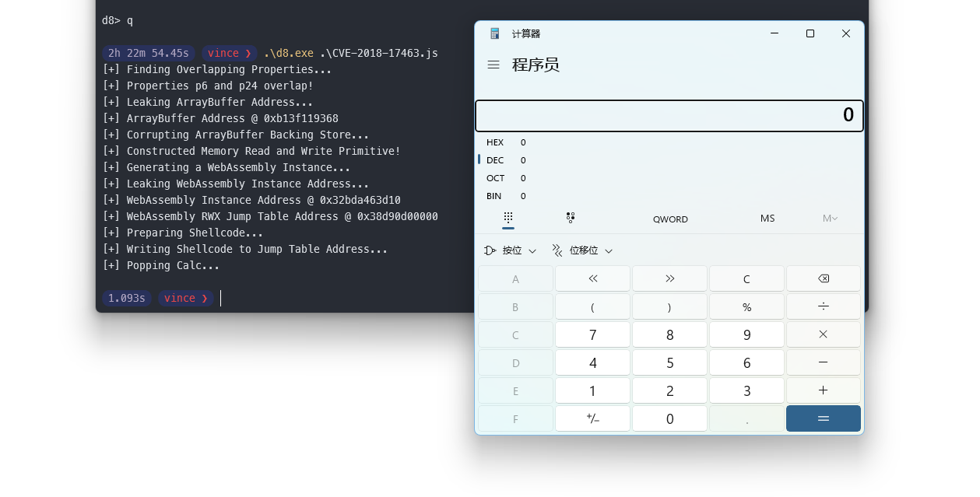This screenshot has width=980, height=497.
Task: Open the 按位 bitwise dropdown
Action: click(511, 250)
